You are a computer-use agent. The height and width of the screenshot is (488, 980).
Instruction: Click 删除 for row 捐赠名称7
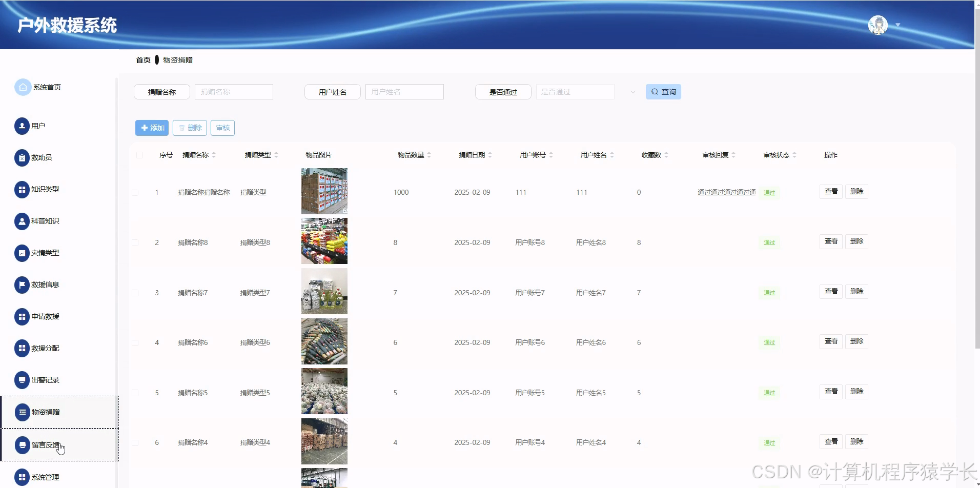(856, 292)
